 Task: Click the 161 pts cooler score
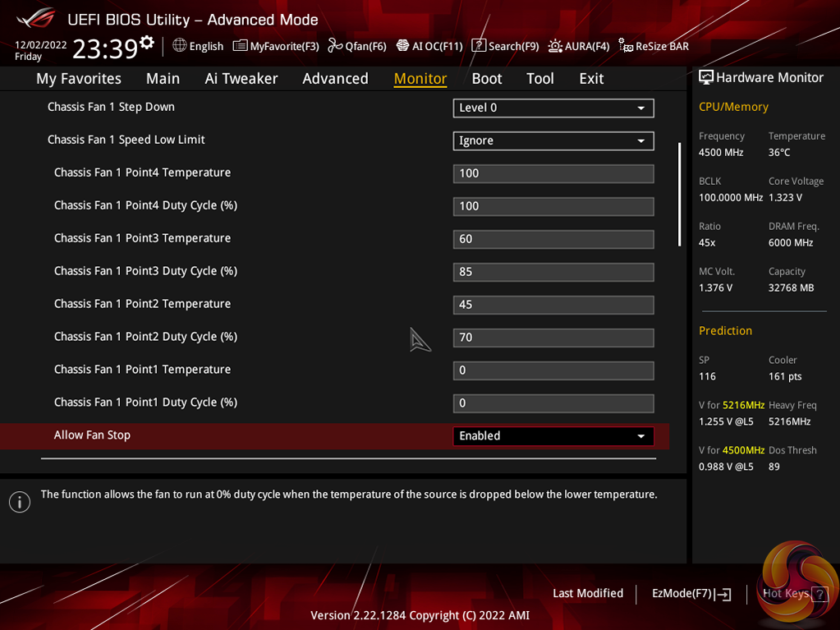coord(785,377)
